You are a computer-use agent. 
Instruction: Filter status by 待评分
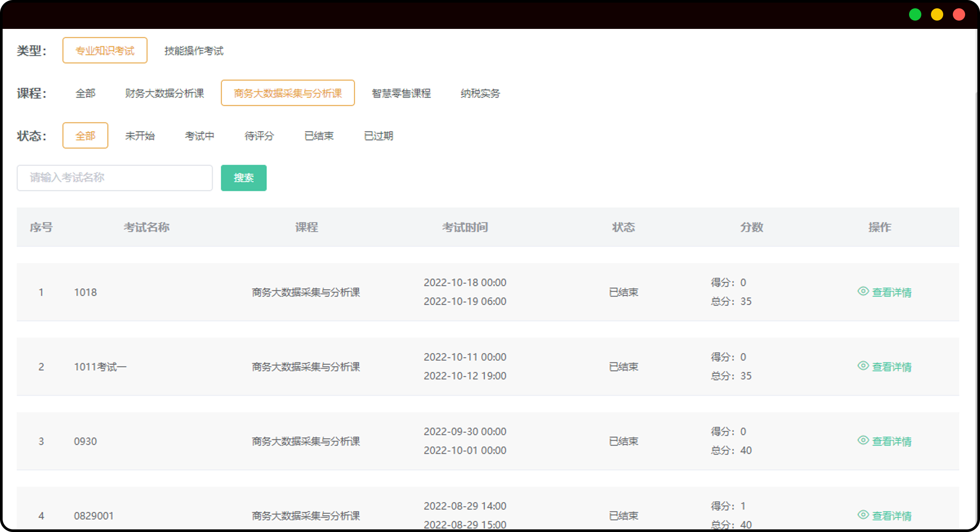[x=259, y=136]
